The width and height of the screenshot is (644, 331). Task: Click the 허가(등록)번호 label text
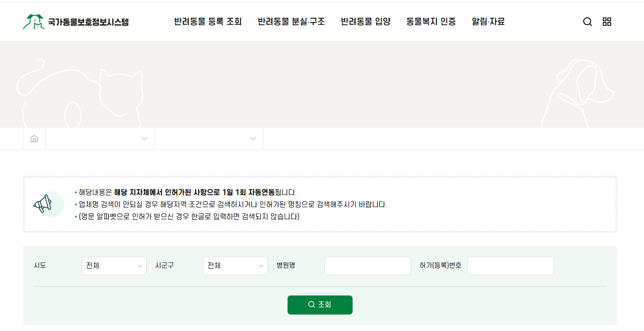pyautogui.click(x=441, y=266)
